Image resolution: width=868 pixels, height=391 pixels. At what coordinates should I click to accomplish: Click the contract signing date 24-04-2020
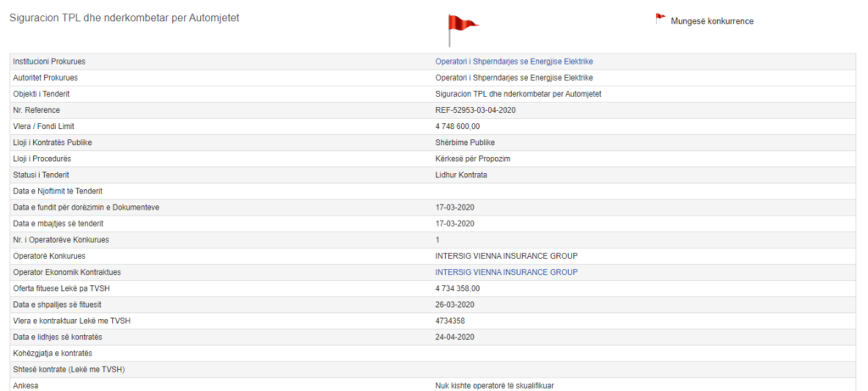(x=454, y=337)
